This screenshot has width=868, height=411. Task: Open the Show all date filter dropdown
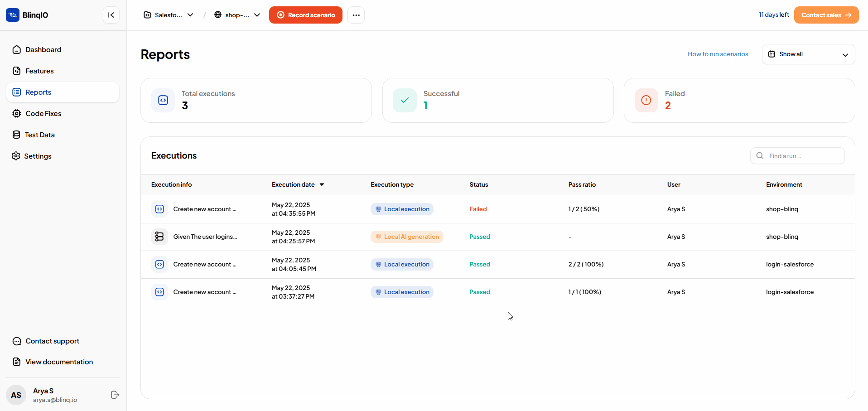point(809,54)
